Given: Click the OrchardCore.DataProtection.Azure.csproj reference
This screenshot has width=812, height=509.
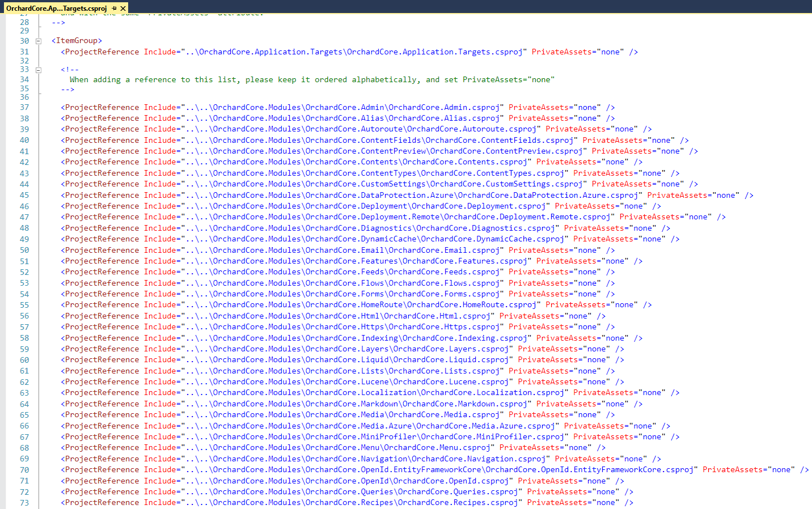Looking at the screenshot, I should coord(407,195).
